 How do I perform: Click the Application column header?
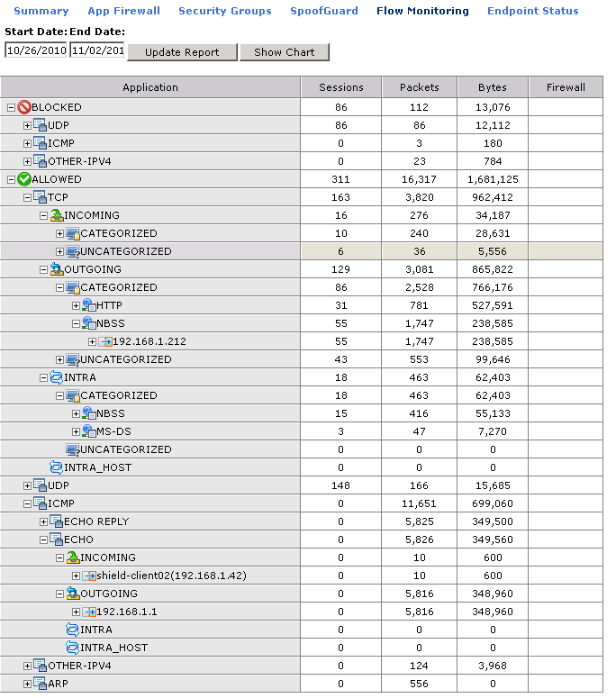(x=150, y=87)
